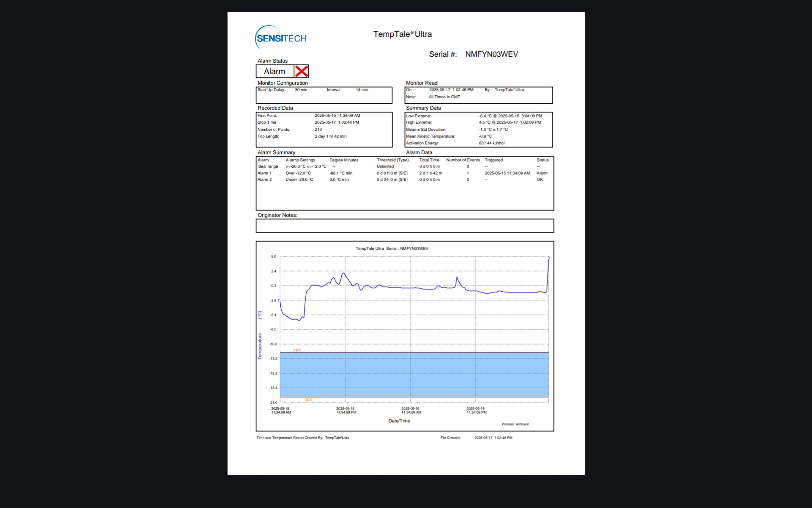Click the red X alarm status icon

coord(302,71)
